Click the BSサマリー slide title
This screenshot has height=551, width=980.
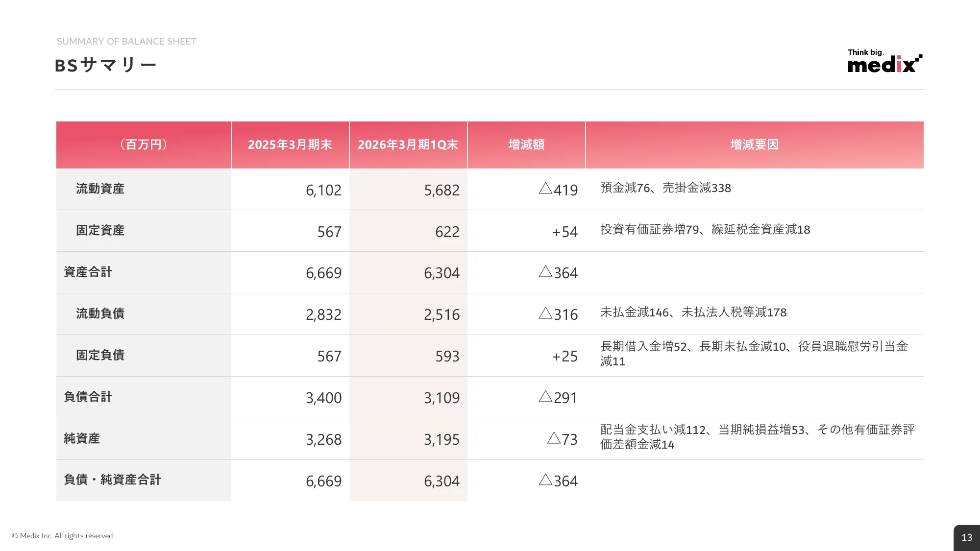coord(105,65)
